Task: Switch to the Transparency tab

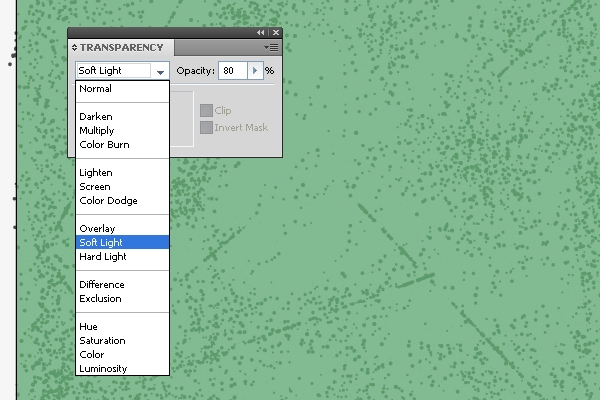Action: click(121, 47)
